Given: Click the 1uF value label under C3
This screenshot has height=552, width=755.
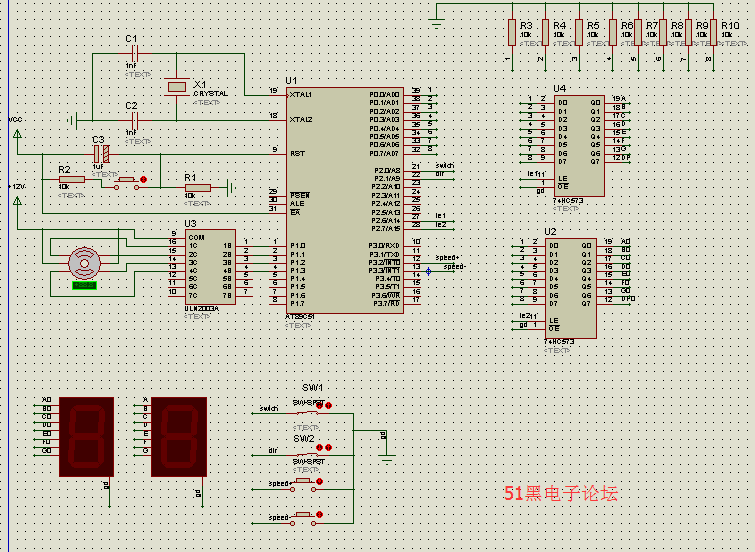Looking at the screenshot, I should coord(98,167).
